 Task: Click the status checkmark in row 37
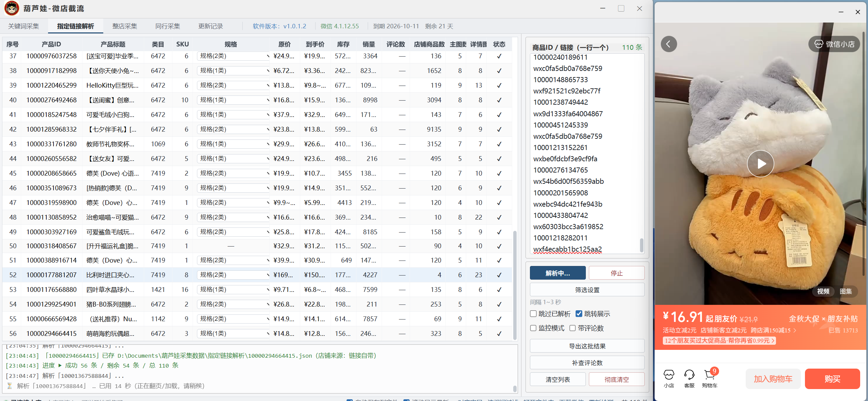coord(499,56)
